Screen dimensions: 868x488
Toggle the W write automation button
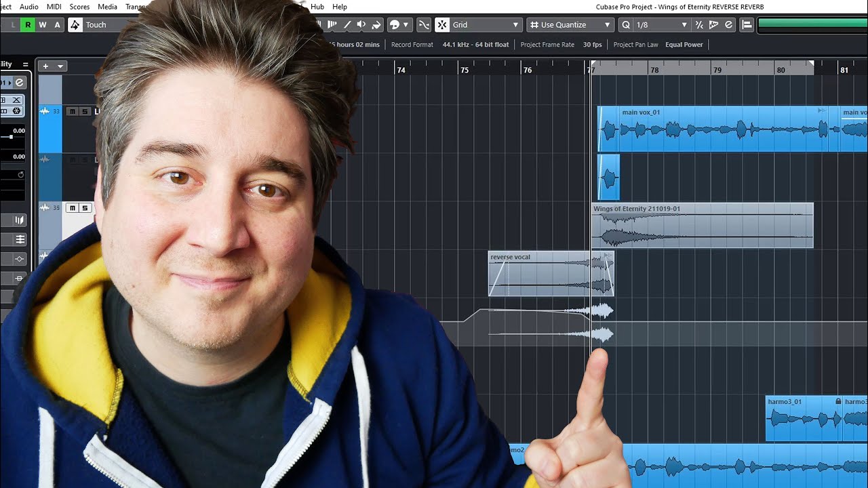pyautogui.click(x=42, y=24)
